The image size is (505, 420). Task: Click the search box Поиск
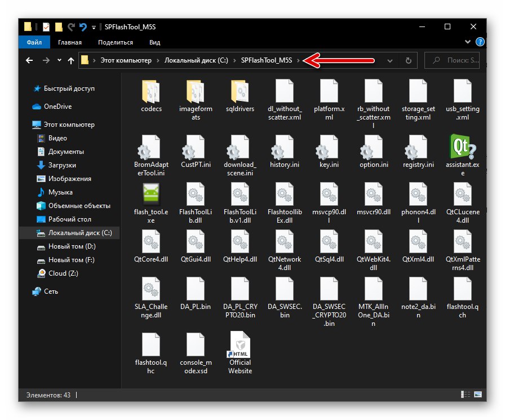pyautogui.click(x=452, y=60)
